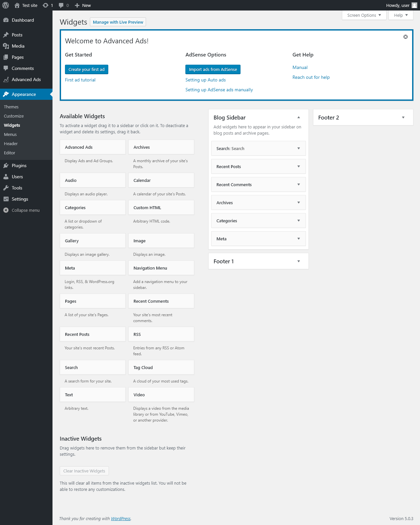The image size is (420, 525).
Task: Select the Pages available widget
Action: pyautogui.click(x=93, y=301)
